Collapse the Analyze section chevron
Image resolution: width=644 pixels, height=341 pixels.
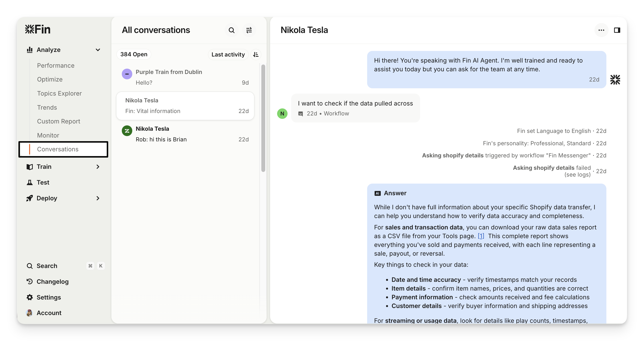pos(98,50)
